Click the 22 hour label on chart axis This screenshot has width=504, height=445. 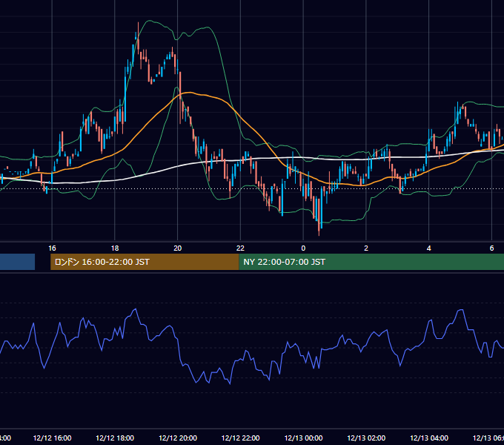tap(240, 248)
